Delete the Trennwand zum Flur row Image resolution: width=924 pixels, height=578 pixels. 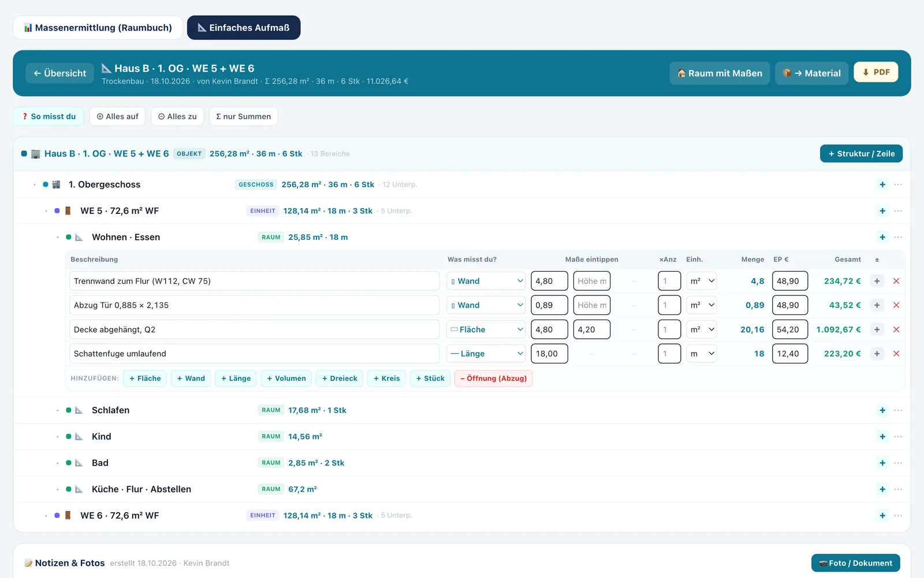click(896, 281)
